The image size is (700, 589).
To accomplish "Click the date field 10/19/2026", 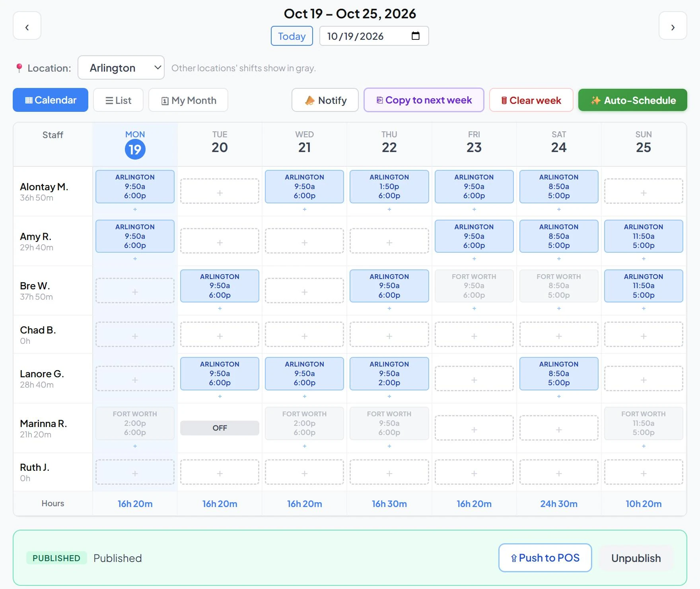I will tap(374, 36).
